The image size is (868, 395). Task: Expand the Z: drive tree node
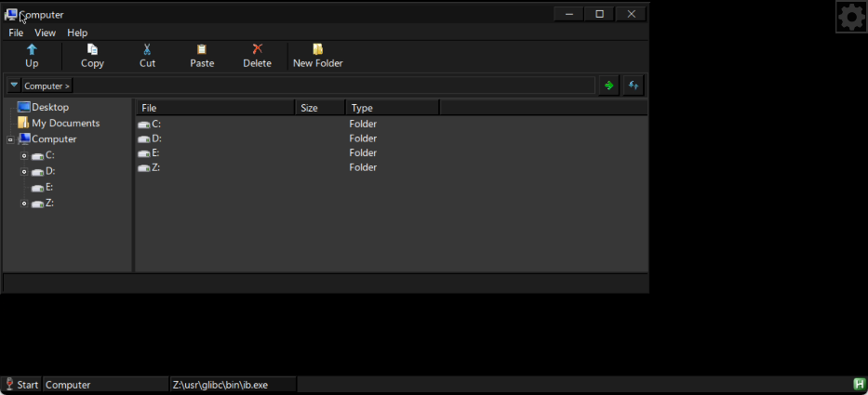[24, 204]
